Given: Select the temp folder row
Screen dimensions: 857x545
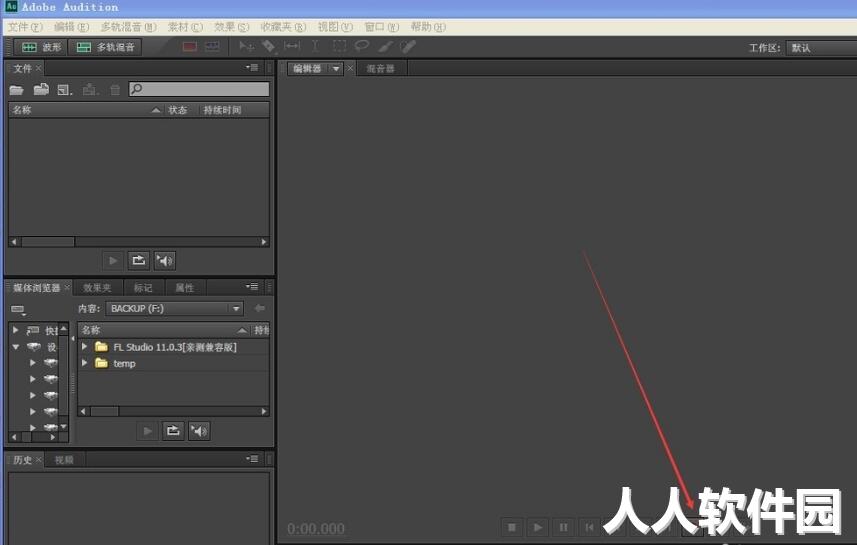Looking at the screenshot, I should (x=174, y=364).
